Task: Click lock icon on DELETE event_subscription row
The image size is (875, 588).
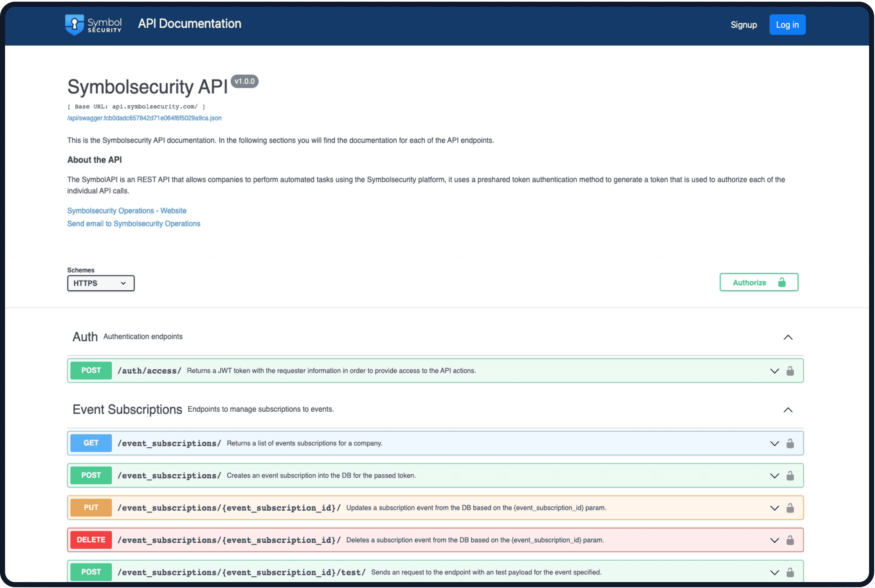Action: tap(790, 540)
